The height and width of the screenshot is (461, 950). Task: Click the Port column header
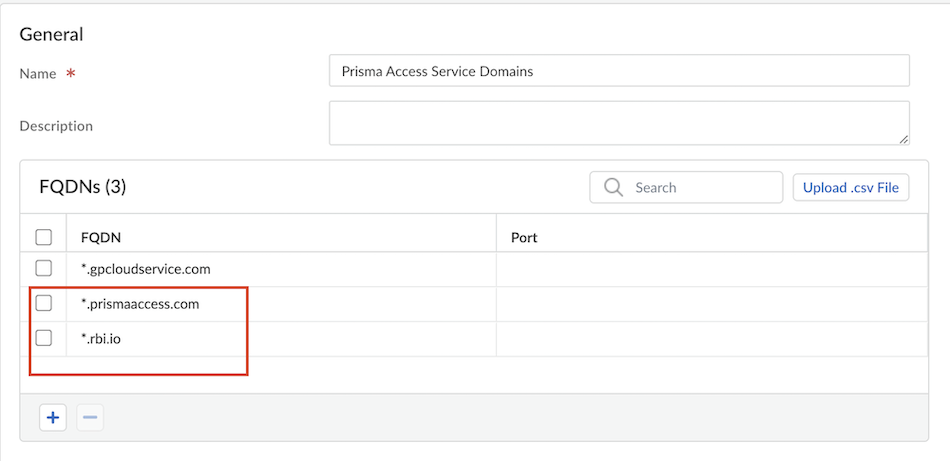click(524, 237)
